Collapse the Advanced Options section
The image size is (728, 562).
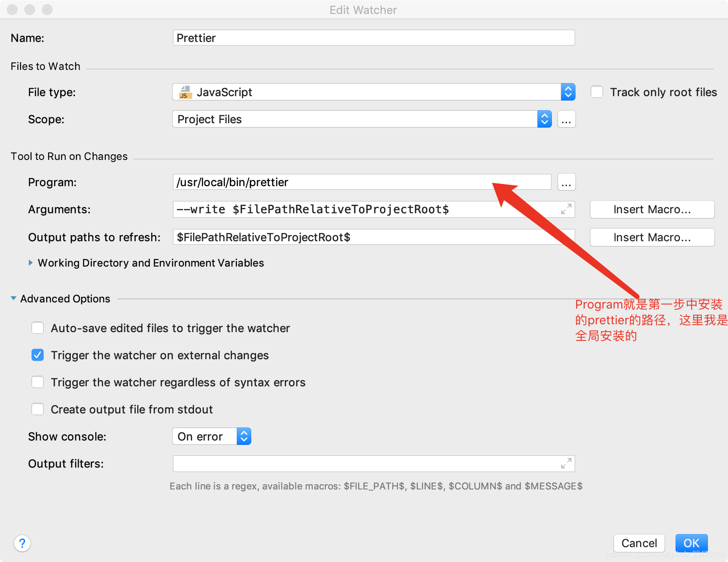14,298
